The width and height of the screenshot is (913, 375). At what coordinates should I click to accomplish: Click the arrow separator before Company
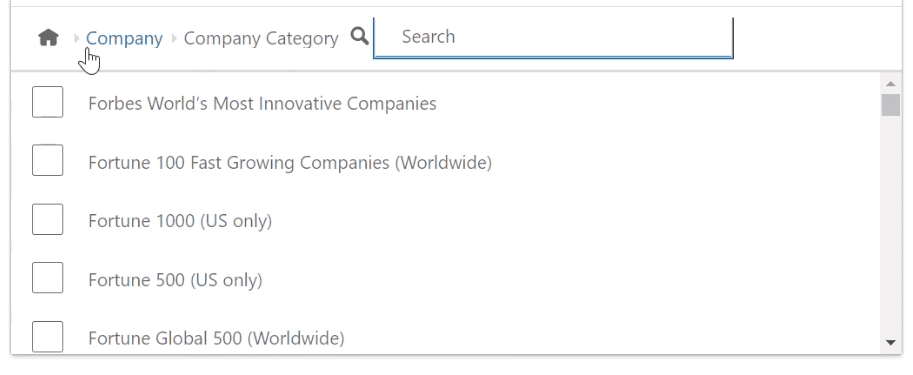tap(76, 38)
